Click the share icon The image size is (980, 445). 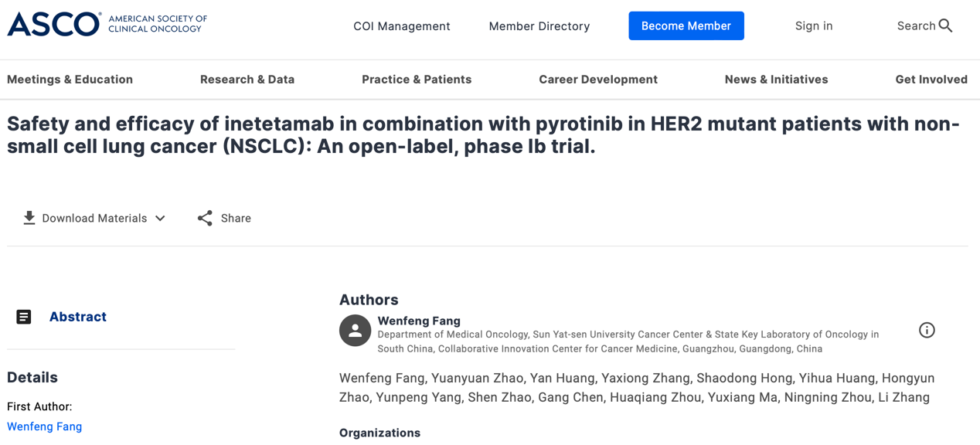205,219
